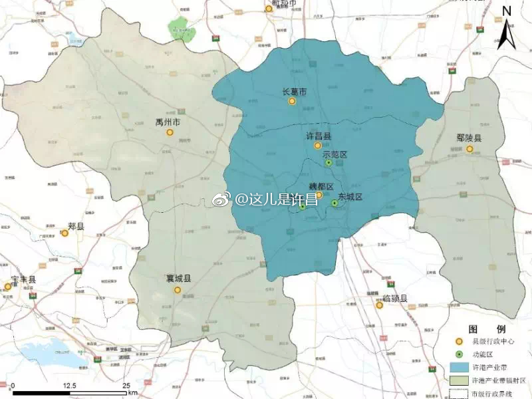Screen dimensions: 532x399
Task: Click the 鄢陵县 map label
Action: [469, 138]
